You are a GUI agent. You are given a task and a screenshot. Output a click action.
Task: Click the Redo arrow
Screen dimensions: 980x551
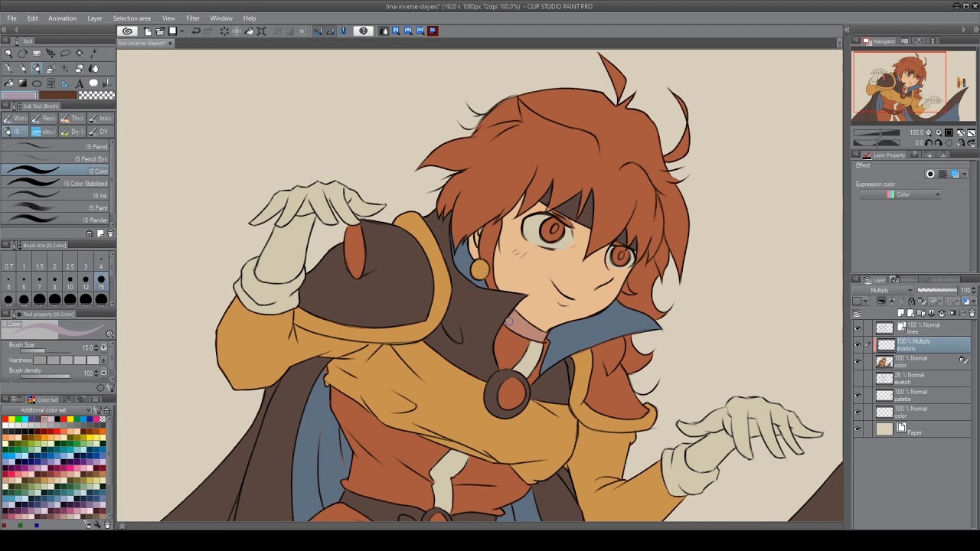(208, 31)
